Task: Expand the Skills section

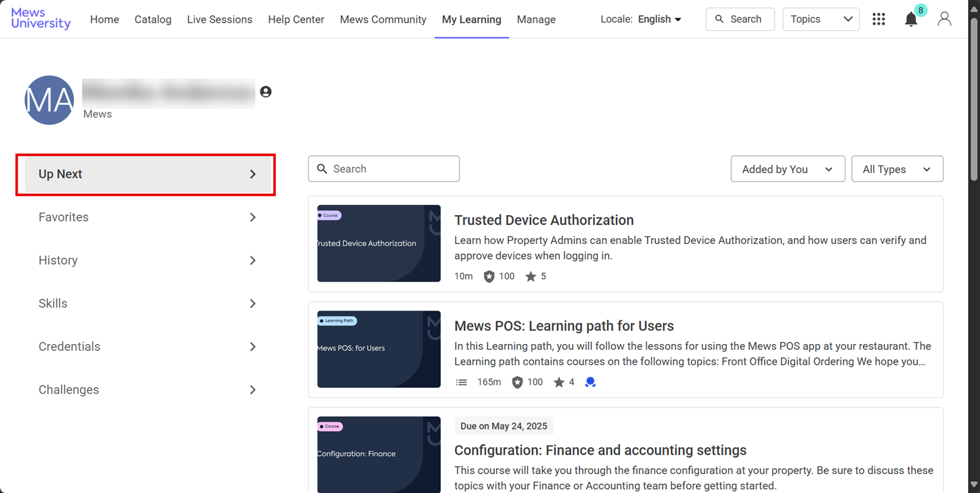Action: pyautogui.click(x=148, y=304)
